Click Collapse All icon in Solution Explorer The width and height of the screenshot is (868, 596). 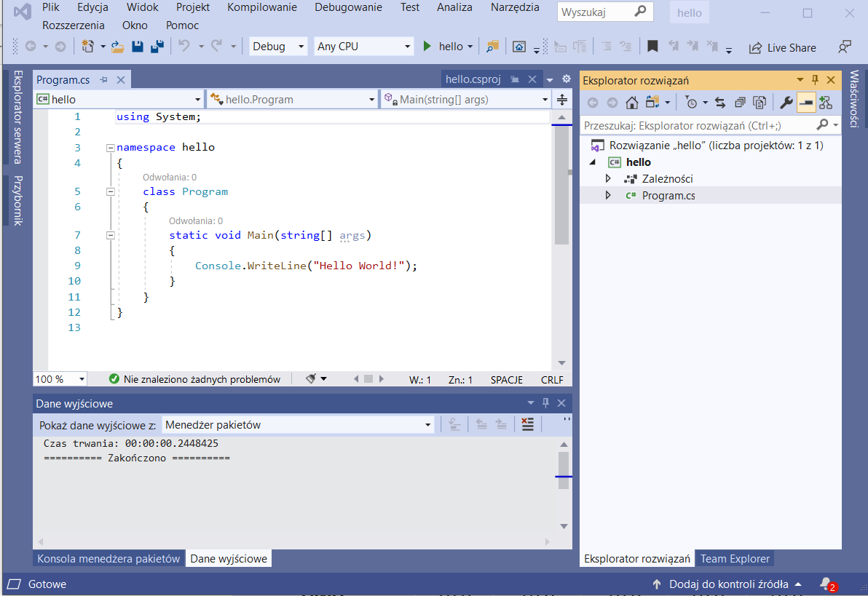click(x=740, y=103)
